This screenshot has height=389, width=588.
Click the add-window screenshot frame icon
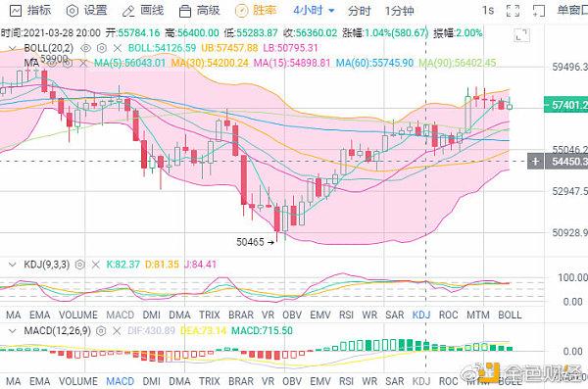coord(539,11)
